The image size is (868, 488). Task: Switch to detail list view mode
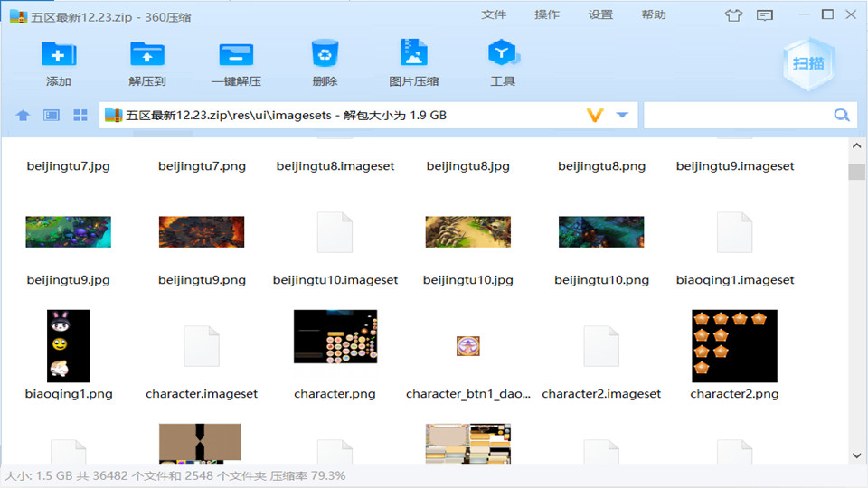click(x=52, y=116)
